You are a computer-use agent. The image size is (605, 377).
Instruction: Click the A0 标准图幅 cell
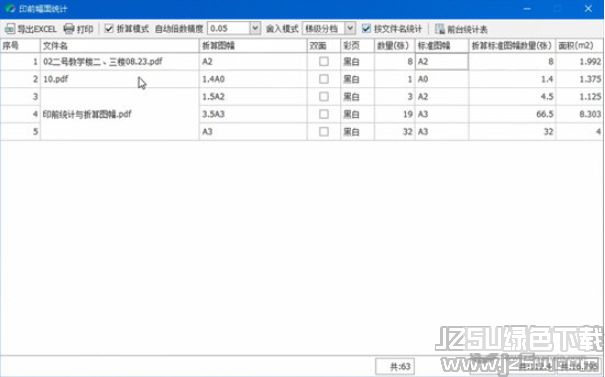coord(442,79)
